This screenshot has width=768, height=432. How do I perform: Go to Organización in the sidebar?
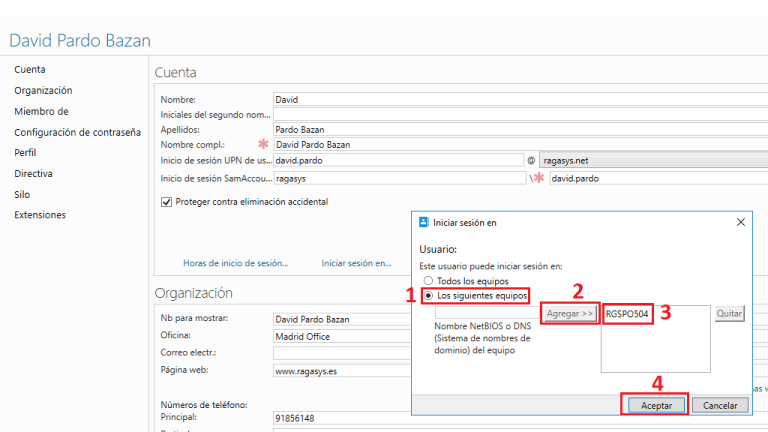point(43,90)
